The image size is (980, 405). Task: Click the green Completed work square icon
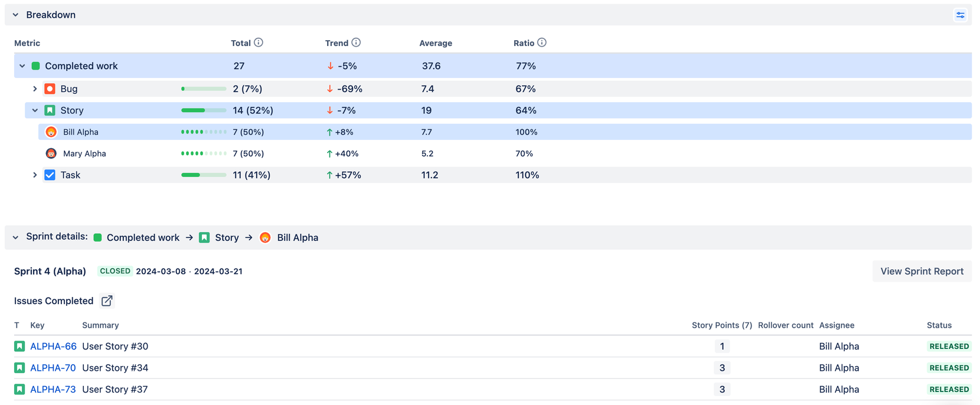(x=35, y=66)
